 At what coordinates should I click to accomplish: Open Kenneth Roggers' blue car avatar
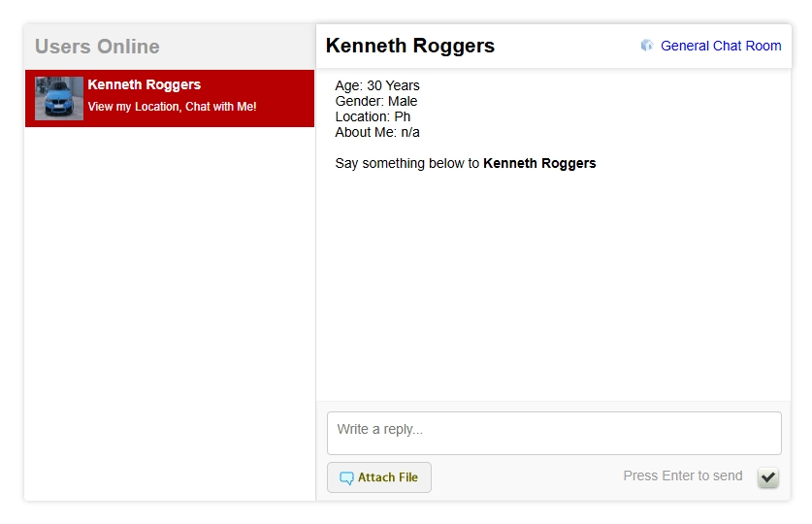pos(59,98)
